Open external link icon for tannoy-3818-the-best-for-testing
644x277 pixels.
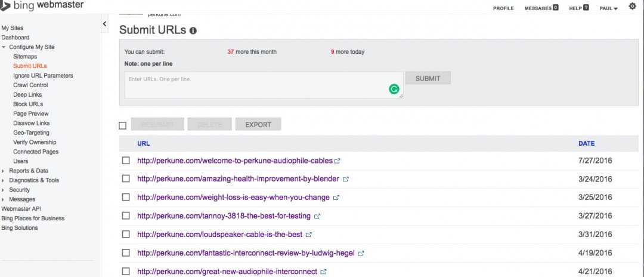[317, 216]
